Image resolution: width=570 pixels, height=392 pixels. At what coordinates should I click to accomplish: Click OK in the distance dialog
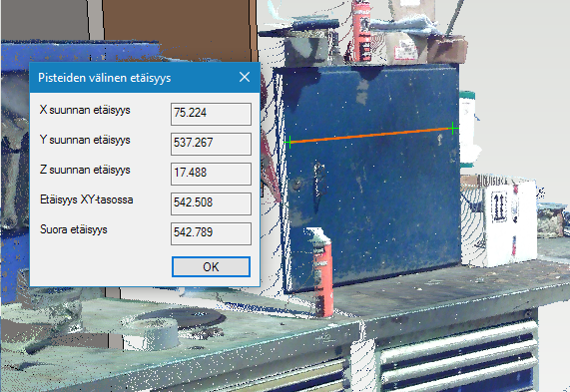coord(211,266)
